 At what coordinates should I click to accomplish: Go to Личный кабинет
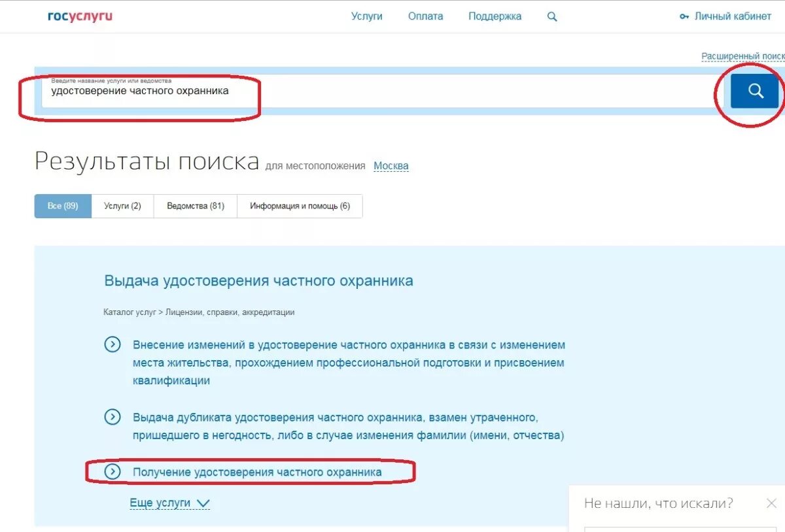(733, 16)
